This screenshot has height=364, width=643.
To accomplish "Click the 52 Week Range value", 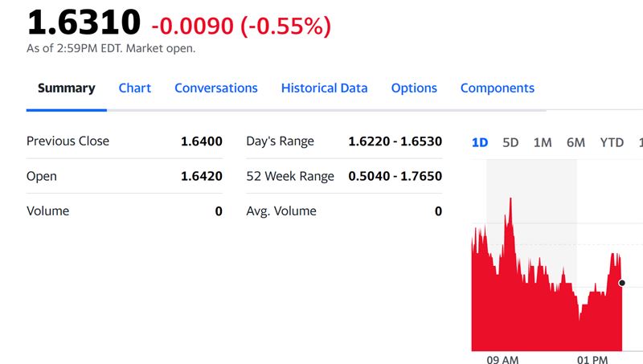I will tap(395, 176).
